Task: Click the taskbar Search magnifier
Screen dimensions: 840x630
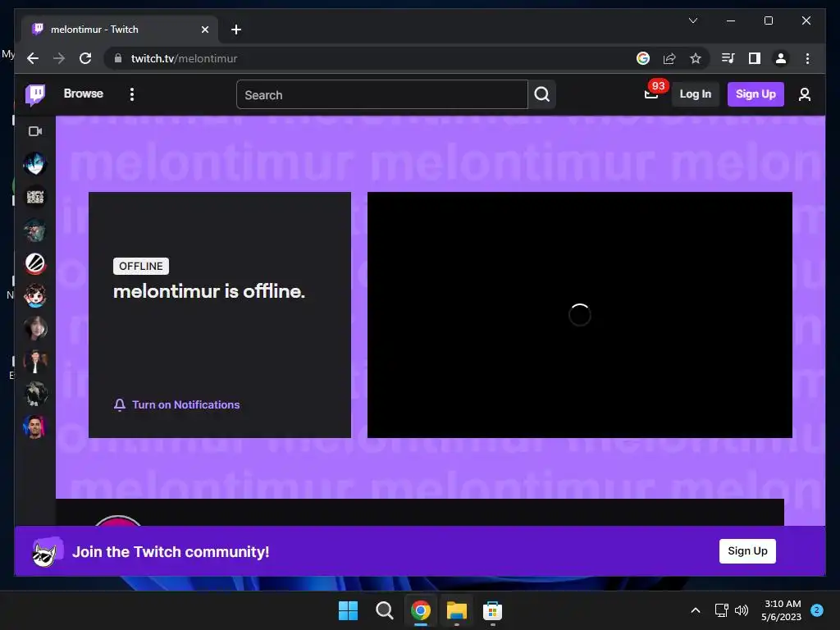Action: tap(384, 610)
